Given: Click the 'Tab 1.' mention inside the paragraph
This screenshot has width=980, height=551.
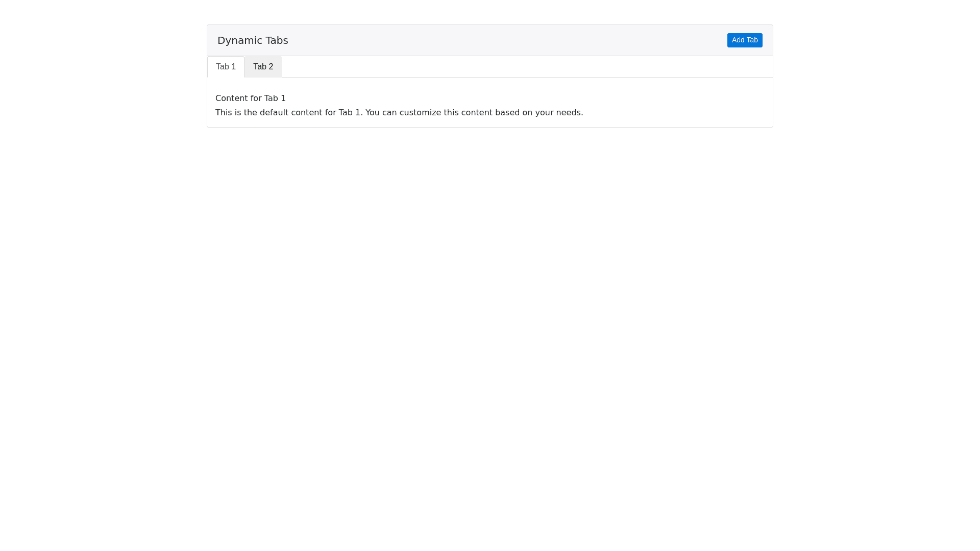Looking at the screenshot, I should click(x=351, y=113).
